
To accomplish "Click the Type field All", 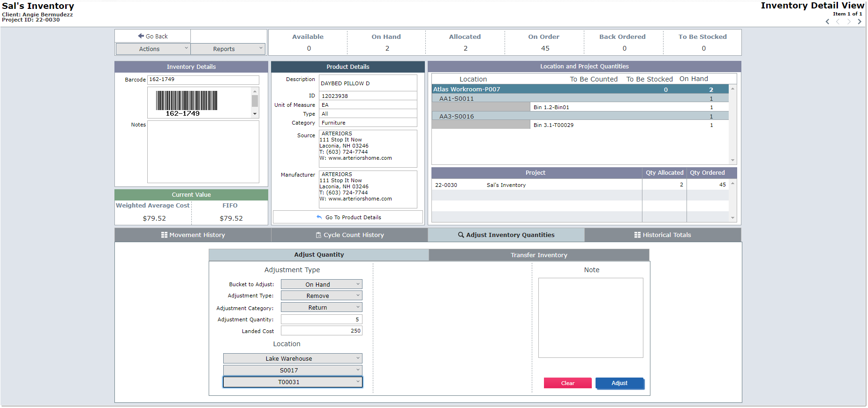I will 368,114.
